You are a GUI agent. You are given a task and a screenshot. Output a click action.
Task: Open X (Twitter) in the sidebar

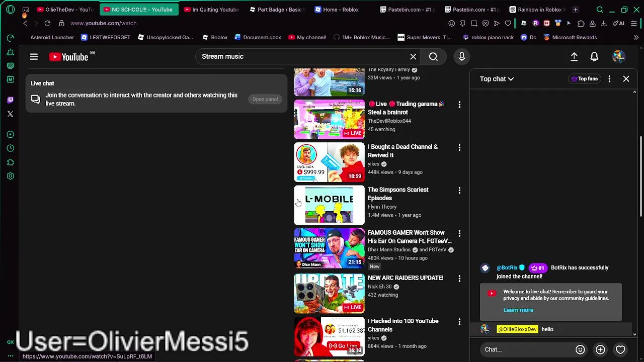[11, 114]
